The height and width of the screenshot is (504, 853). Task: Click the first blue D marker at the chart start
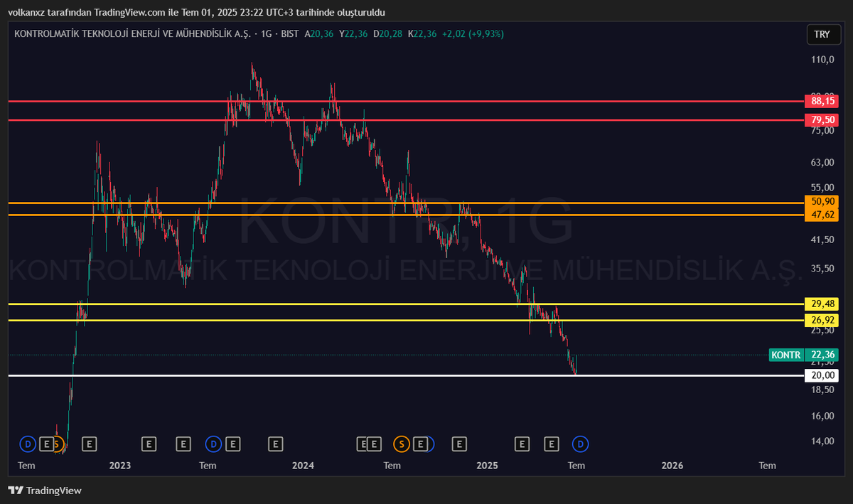pyautogui.click(x=28, y=444)
